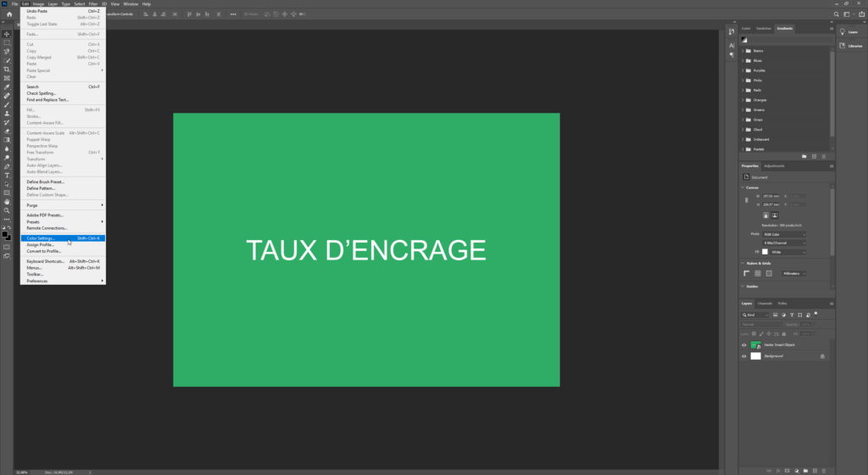The image size is (868, 475).
Task: Select the Eraser tool
Action: coord(7,131)
